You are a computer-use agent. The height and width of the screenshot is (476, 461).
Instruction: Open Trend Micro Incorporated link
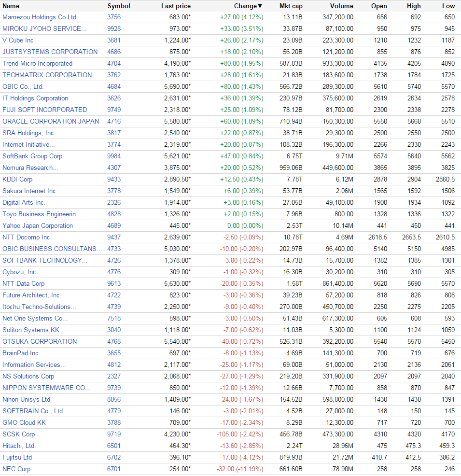[37, 64]
